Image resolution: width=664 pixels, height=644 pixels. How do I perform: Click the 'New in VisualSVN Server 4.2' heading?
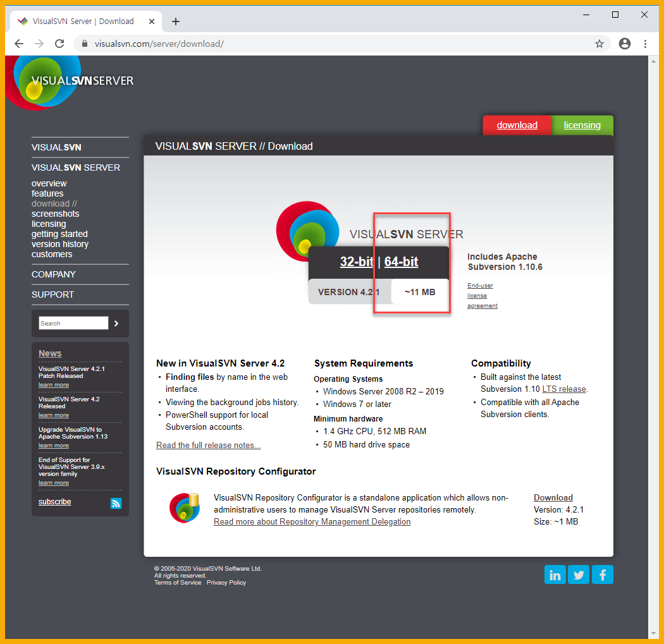[220, 363]
